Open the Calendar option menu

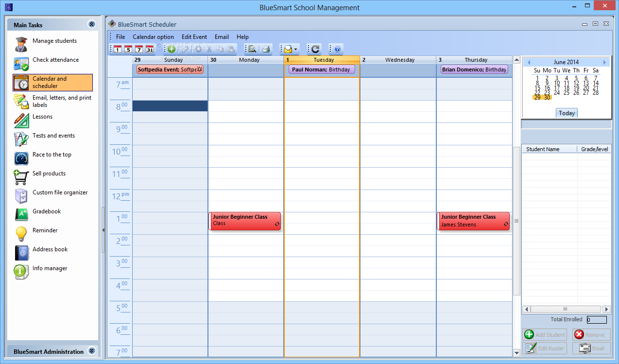click(153, 37)
